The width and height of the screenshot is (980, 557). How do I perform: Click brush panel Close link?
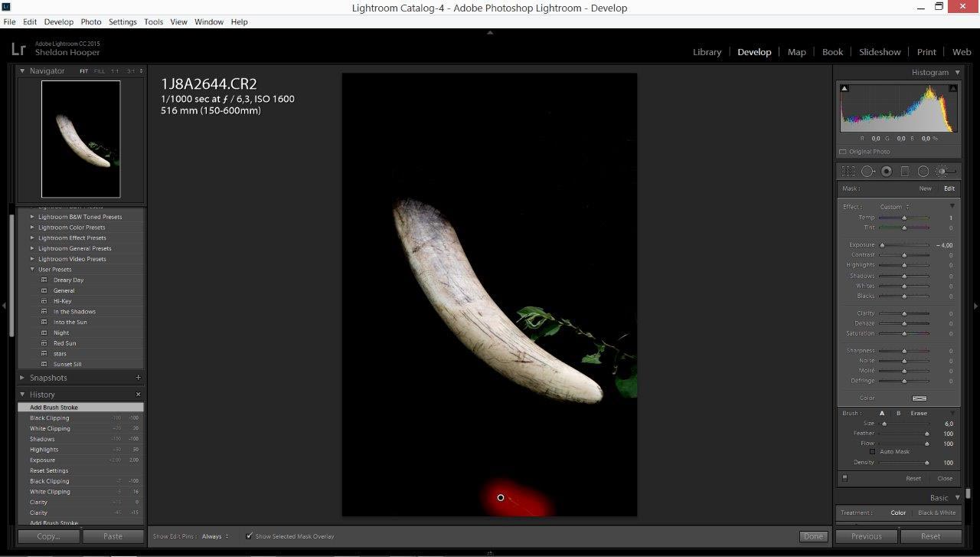coord(945,478)
